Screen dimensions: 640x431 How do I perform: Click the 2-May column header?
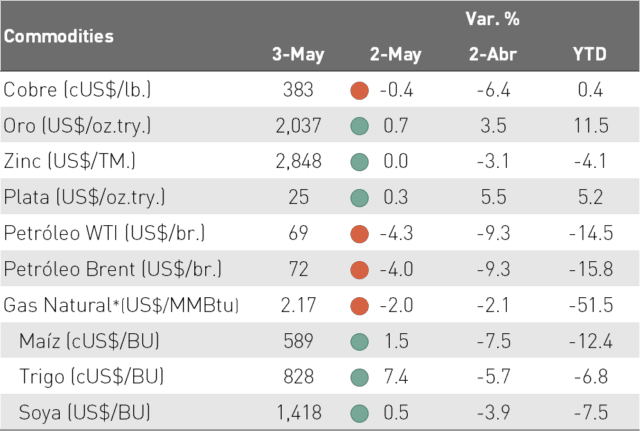coord(396,54)
